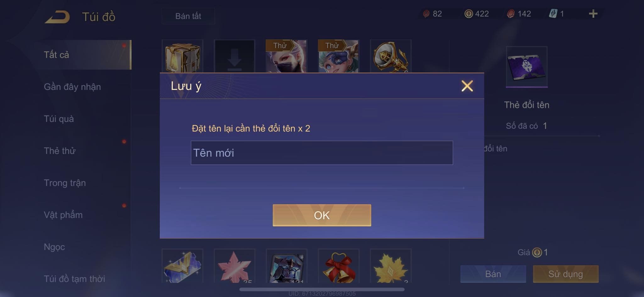Select the download arrow item slot
The width and height of the screenshot is (644, 297).
coord(235,57)
